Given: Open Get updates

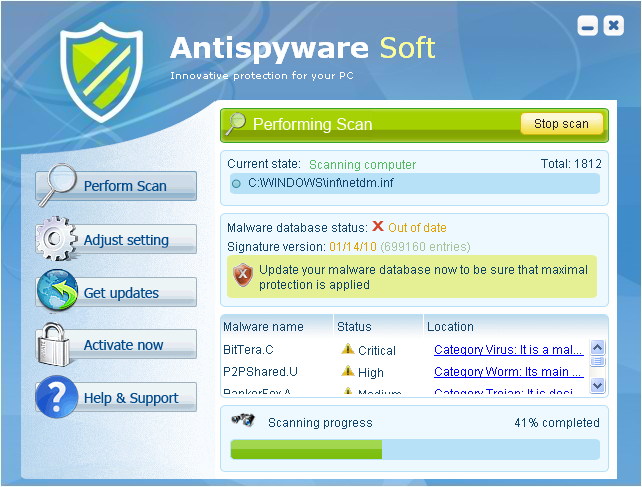Looking at the screenshot, I should (x=116, y=292).
